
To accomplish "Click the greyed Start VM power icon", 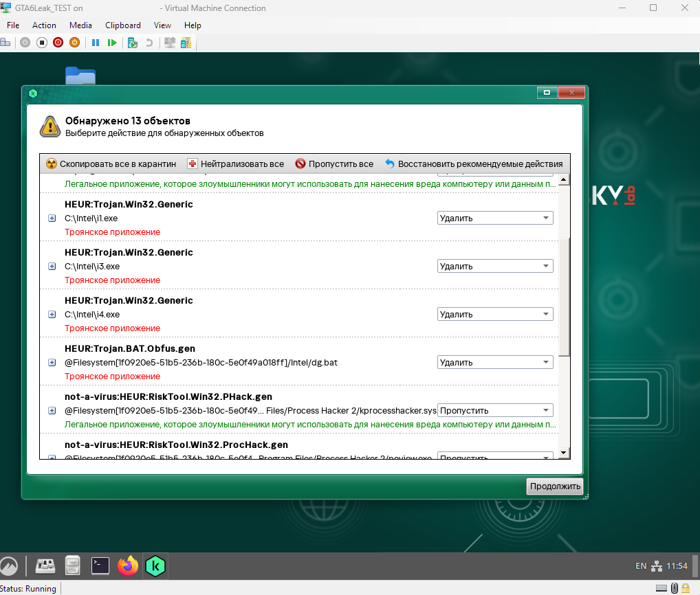I will click(x=25, y=43).
